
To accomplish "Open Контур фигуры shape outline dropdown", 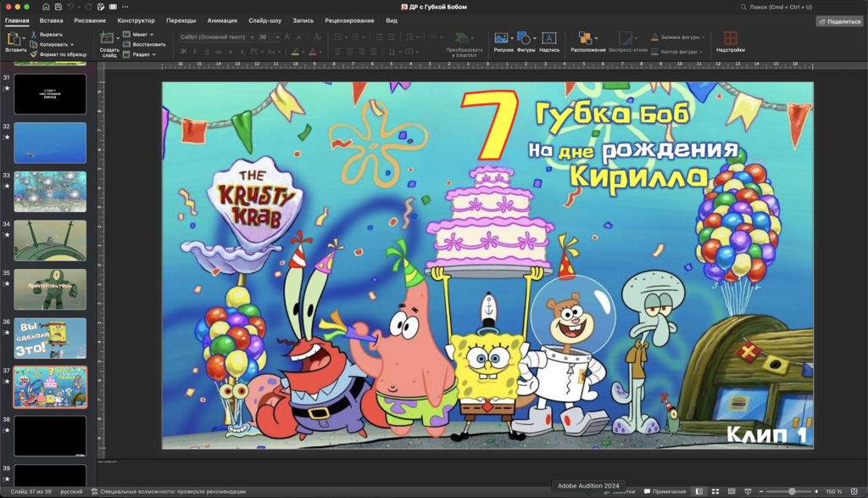I will tap(676, 52).
